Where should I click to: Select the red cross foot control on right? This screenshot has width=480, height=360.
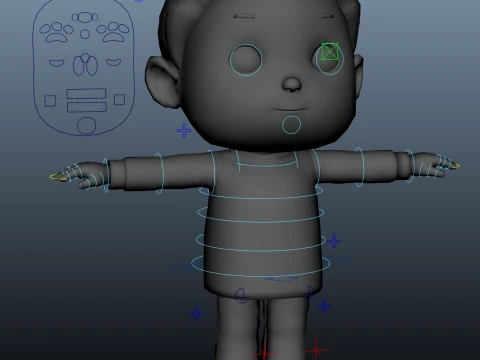pyautogui.click(x=316, y=350)
